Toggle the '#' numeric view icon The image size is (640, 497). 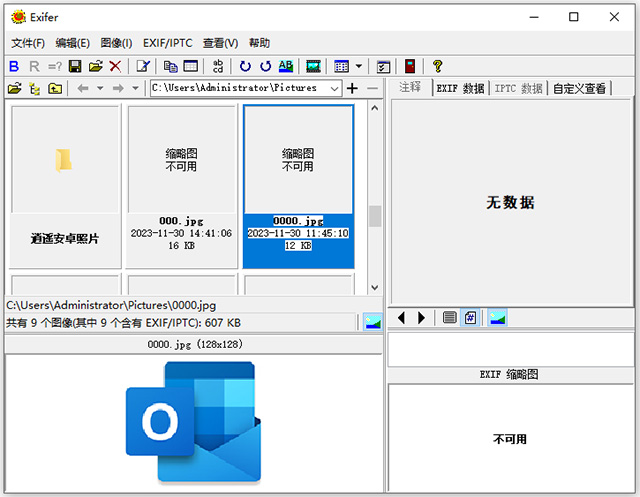pos(470,317)
